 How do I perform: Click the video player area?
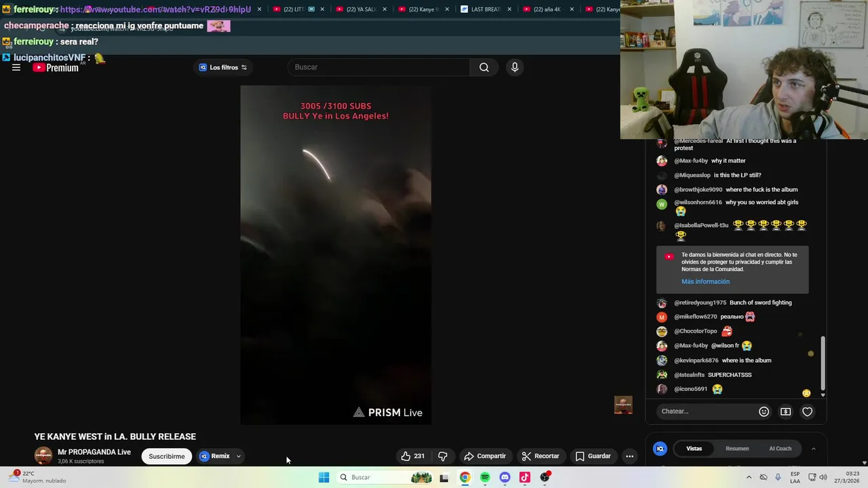pyautogui.click(x=336, y=255)
